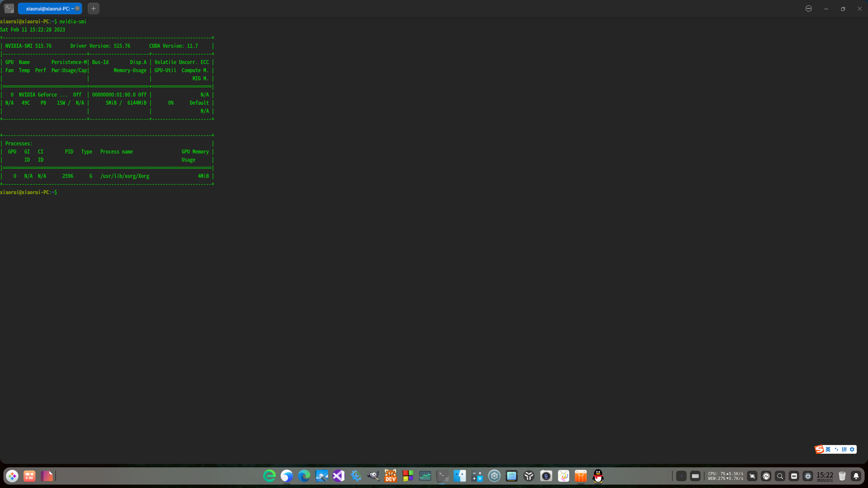The width and height of the screenshot is (868, 488).
Task: Launch Microsoft Edge from the dock
Action: [304, 476]
